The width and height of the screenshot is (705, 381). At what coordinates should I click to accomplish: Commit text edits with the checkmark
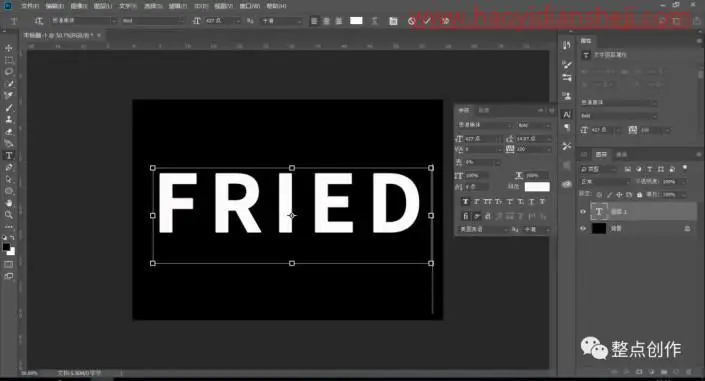pyautogui.click(x=427, y=21)
